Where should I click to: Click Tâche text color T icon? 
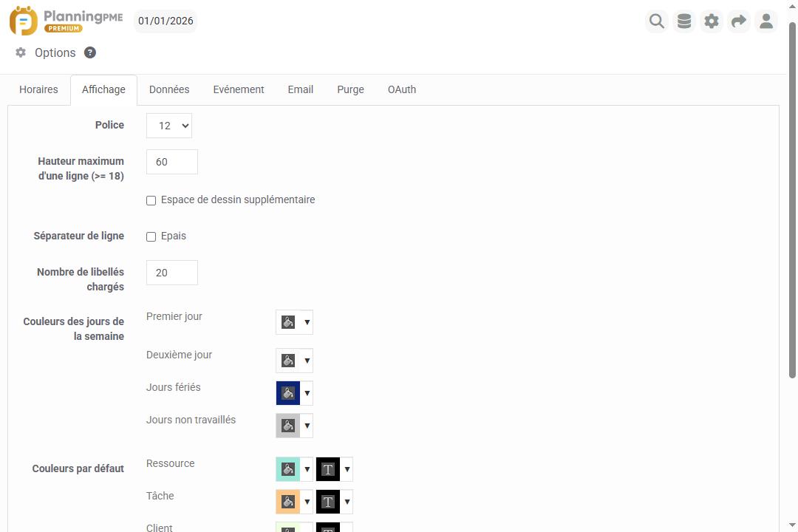tap(328, 502)
